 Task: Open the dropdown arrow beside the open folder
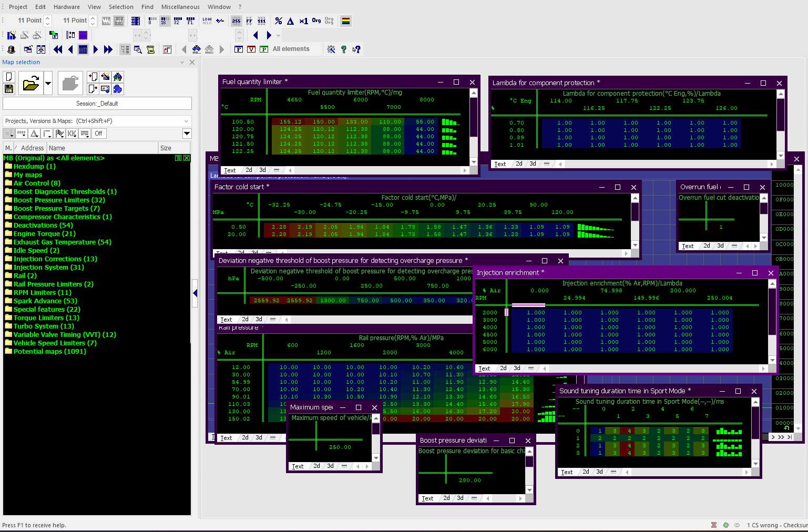(48, 83)
